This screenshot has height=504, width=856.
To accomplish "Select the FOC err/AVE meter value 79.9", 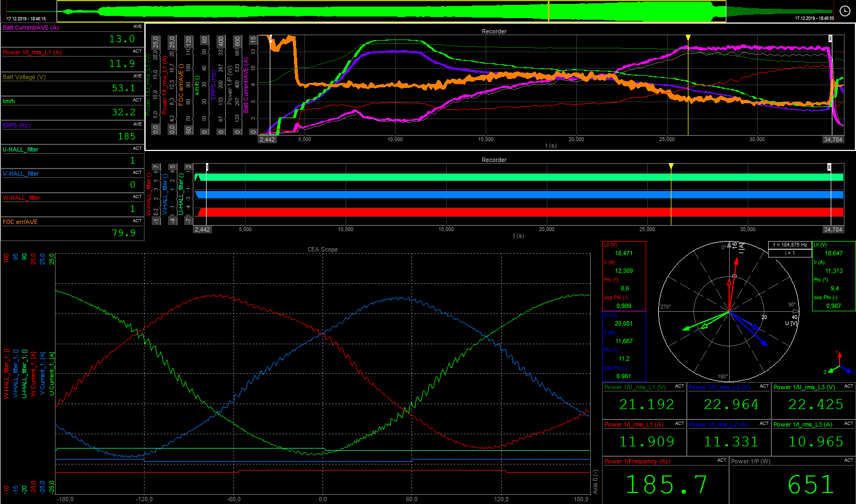I will [123, 233].
